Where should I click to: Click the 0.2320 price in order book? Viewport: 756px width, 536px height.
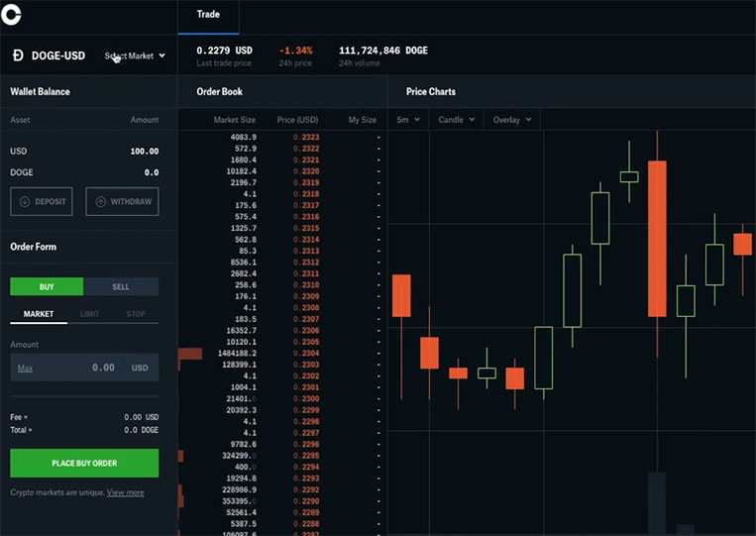point(306,171)
